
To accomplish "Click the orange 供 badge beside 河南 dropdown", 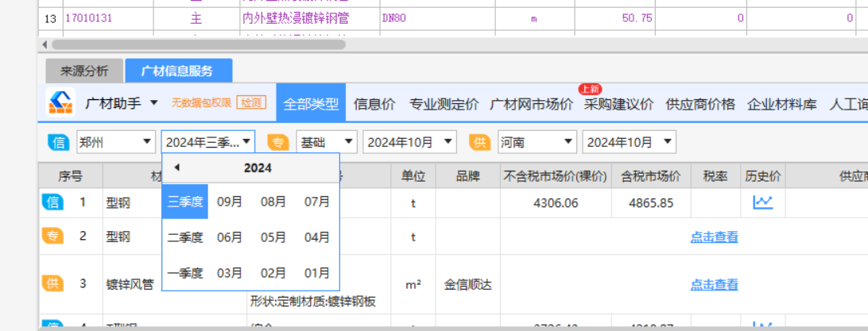I will click(480, 143).
